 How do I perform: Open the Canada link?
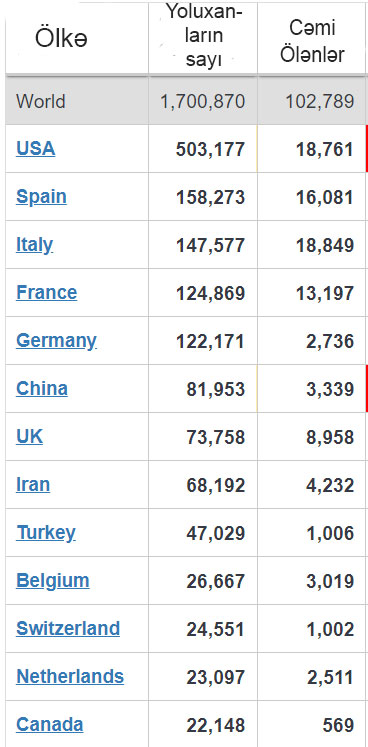[50, 725]
